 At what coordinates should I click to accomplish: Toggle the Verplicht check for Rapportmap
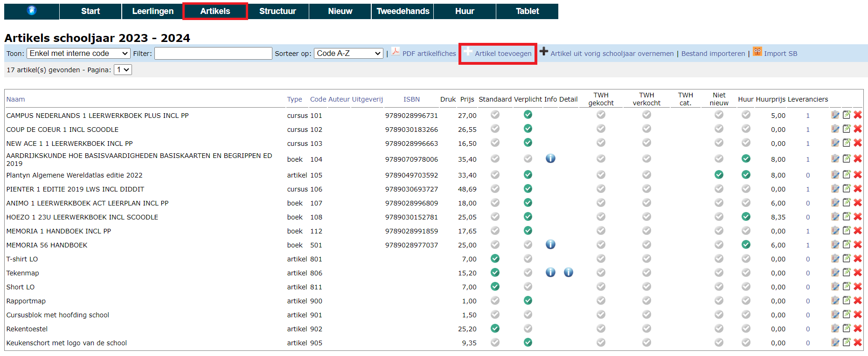click(x=528, y=300)
